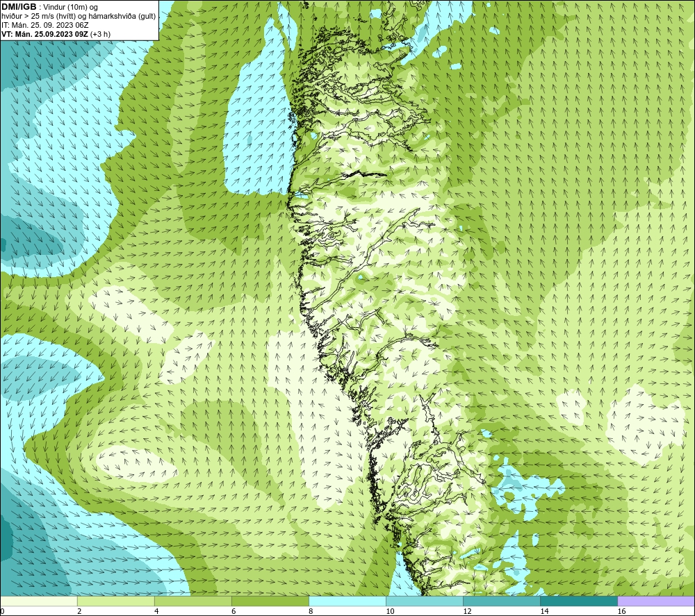Click the '12' label on the color scale
This screenshot has height=616, width=695.
(467, 612)
